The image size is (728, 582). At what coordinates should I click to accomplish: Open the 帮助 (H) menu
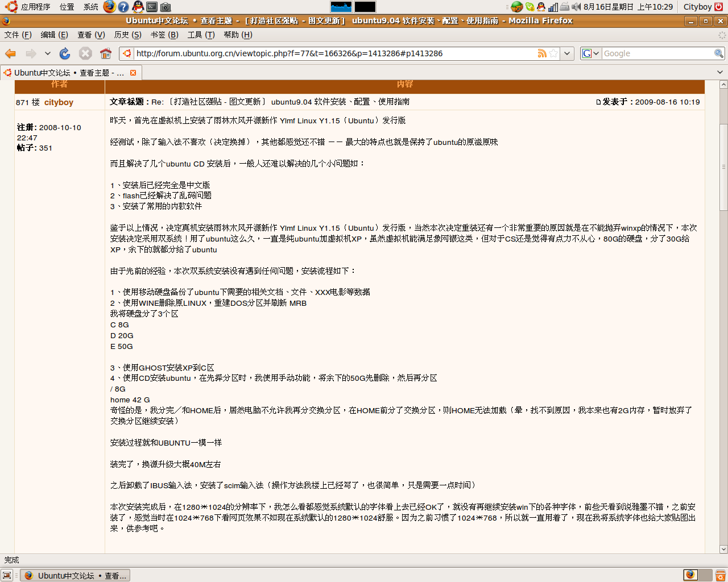(x=238, y=35)
